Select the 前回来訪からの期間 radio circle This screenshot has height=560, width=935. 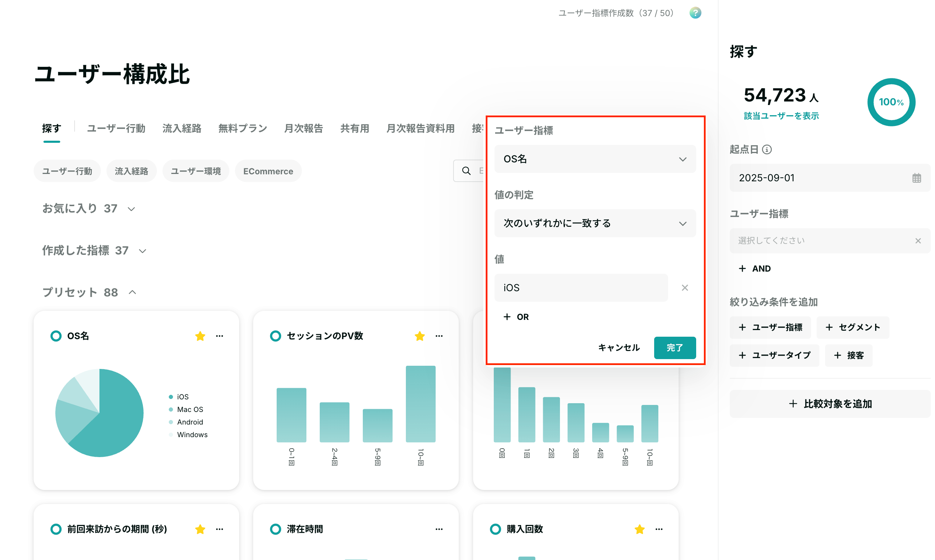click(x=56, y=529)
